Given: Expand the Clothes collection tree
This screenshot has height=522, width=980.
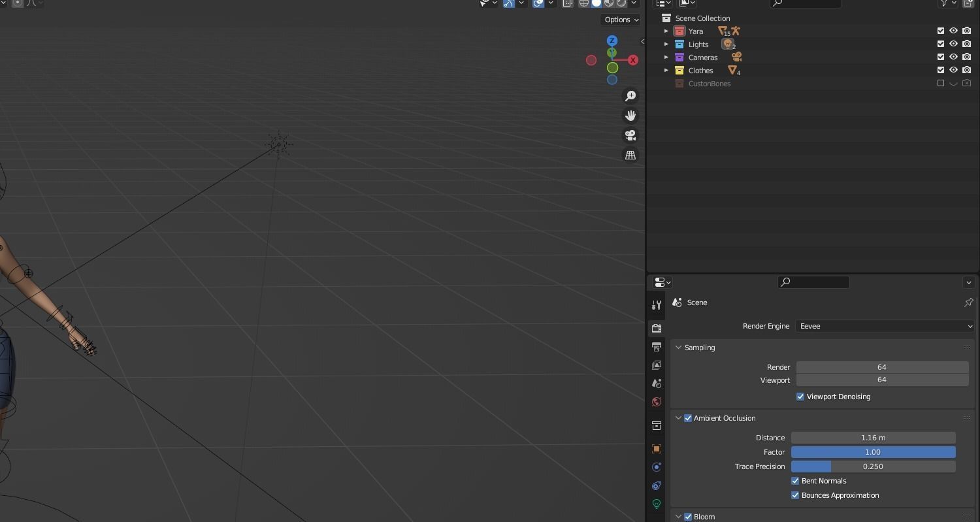Looking at the screenshot, I should point(666,71).
